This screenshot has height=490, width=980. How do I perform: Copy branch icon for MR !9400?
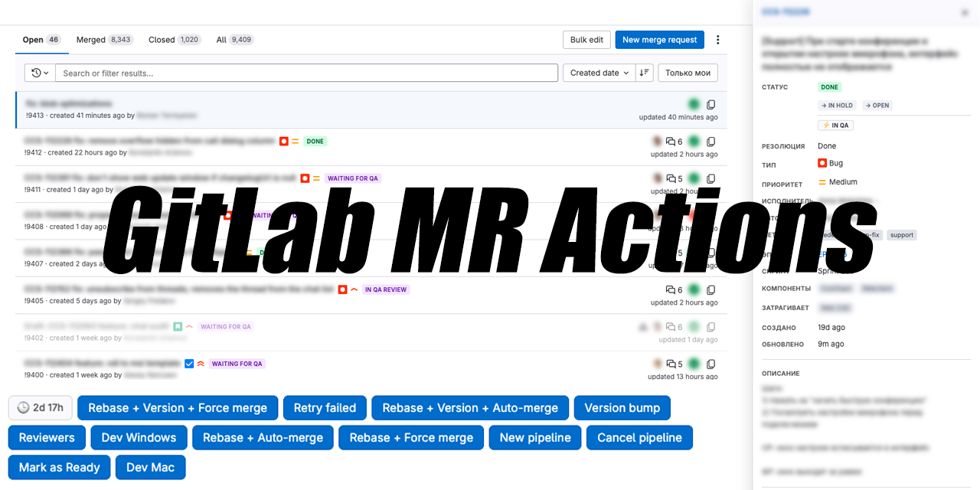coord(711,364)
